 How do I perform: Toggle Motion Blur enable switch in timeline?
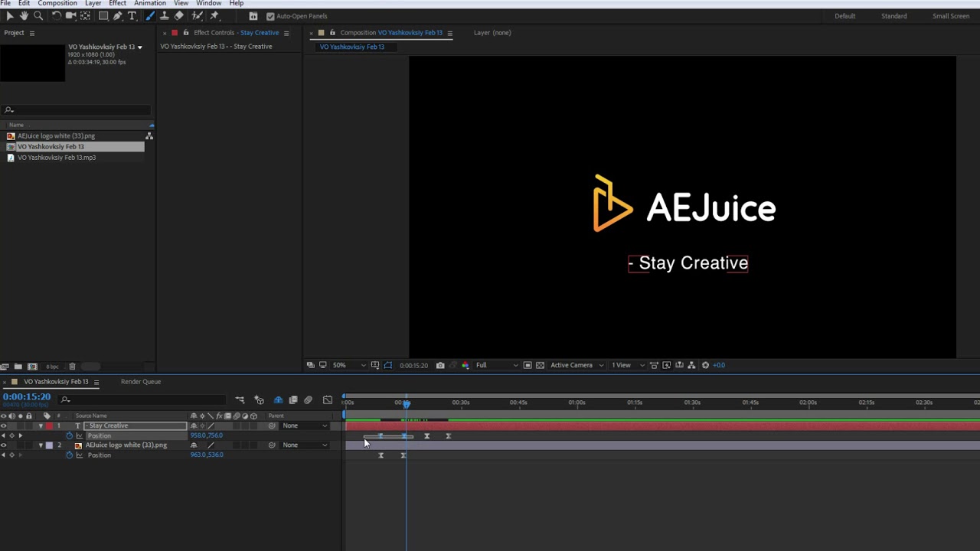(x=308, y=400)
